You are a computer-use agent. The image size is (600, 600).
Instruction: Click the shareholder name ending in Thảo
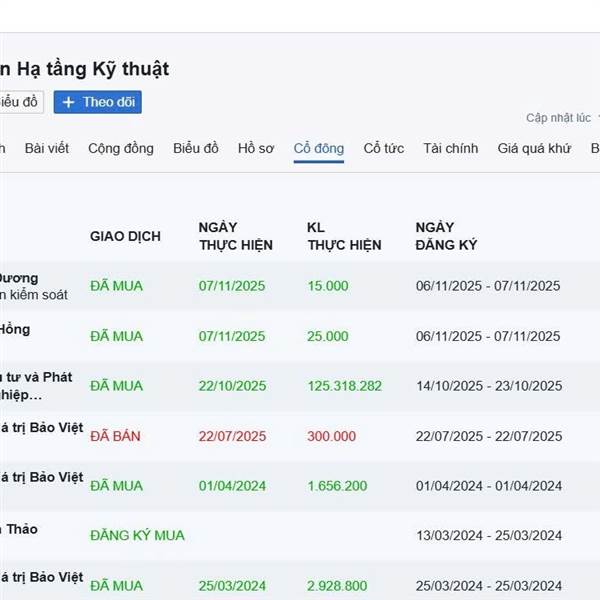18,529
